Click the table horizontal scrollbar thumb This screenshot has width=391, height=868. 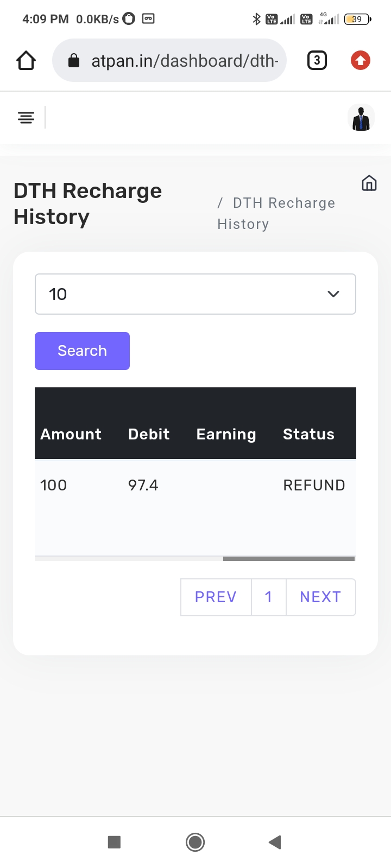coord(289,558)
